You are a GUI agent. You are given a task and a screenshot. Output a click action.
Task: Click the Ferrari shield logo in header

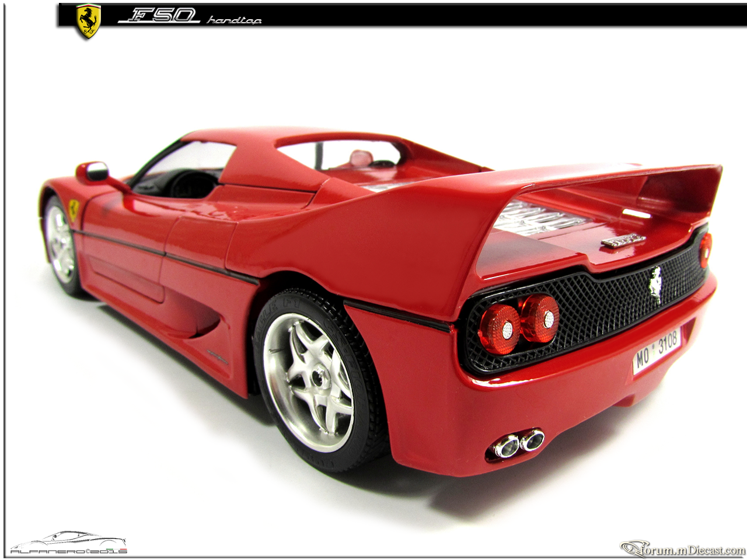[x=89, y=22]
